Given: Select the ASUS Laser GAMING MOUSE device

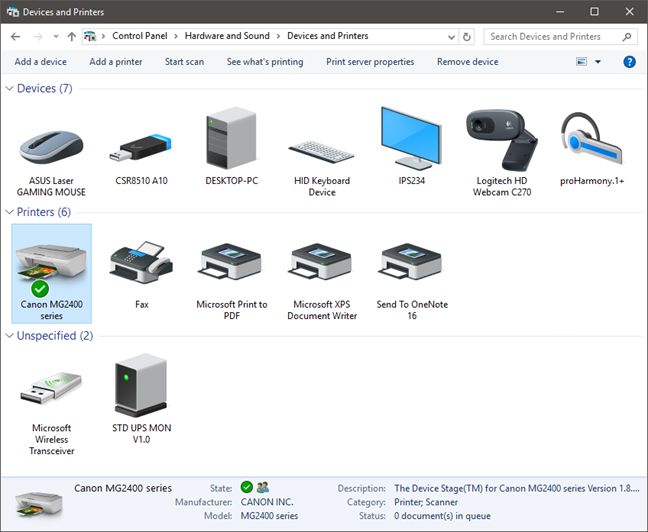Looking at the screenshot, I should (51, 150).
